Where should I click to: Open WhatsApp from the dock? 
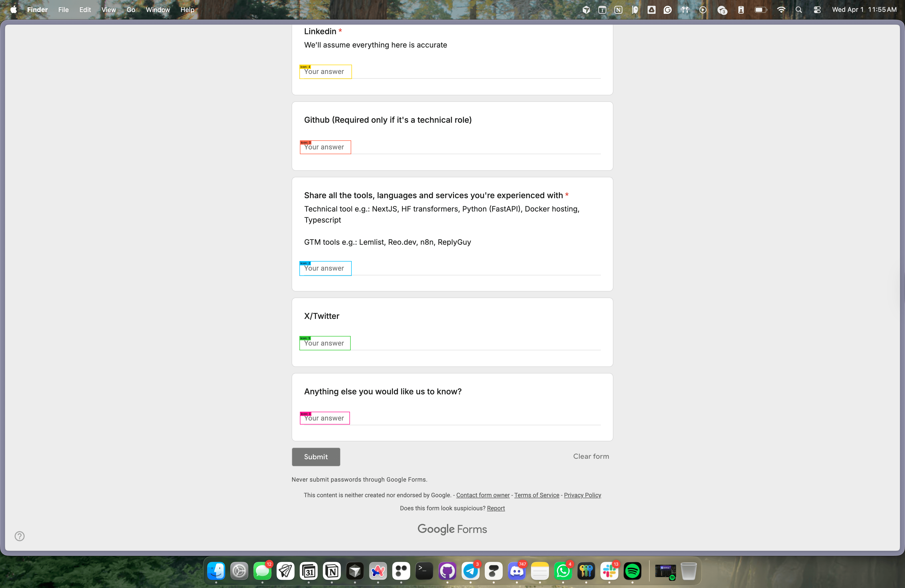[563, 571]
